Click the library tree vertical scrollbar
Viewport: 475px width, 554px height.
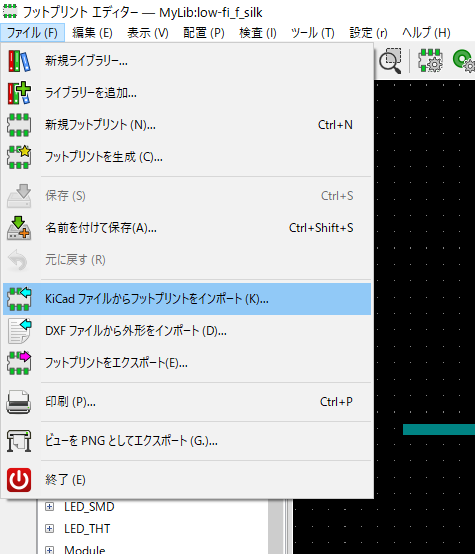(276, 526)
